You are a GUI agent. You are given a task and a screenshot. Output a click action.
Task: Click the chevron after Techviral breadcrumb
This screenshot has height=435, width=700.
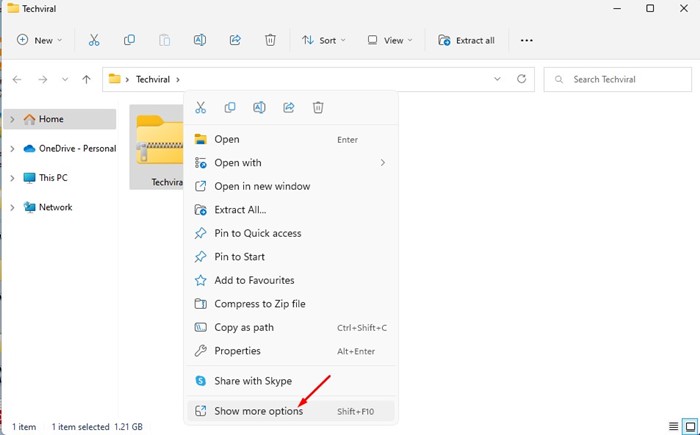pos(178,79)
